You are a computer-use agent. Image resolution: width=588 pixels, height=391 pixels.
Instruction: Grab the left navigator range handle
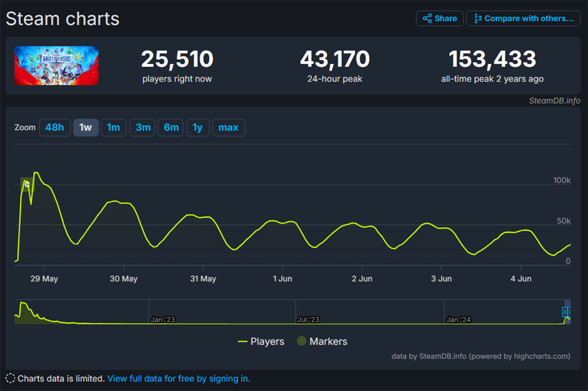[x=565, y=312]
